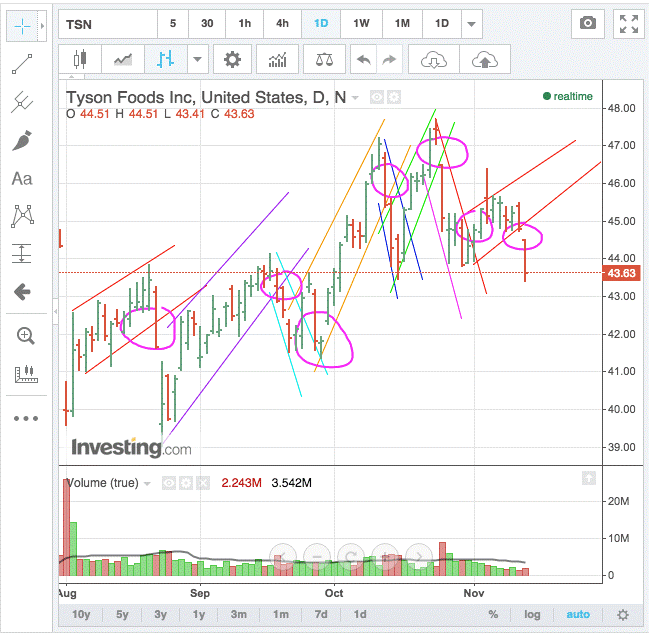Click the second 1D interval button

point(442,24)
